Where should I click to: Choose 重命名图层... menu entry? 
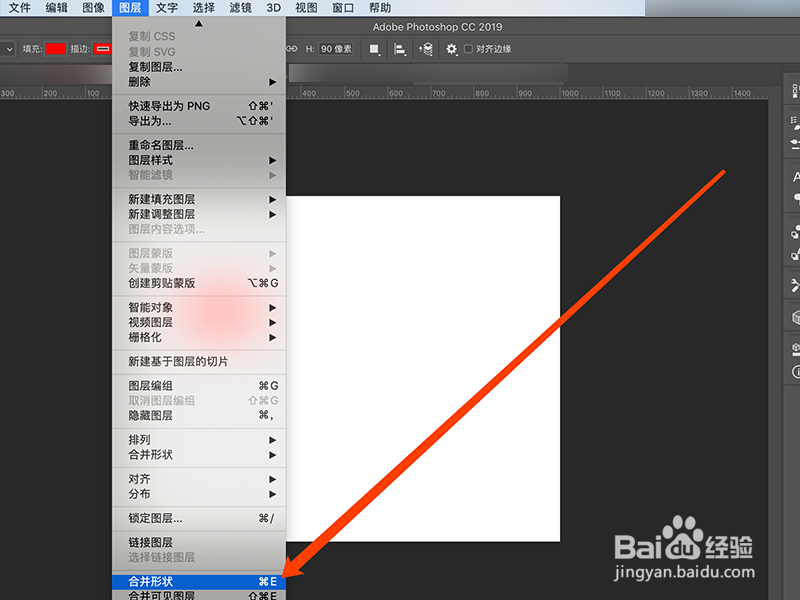pyautogui.click(x=199, y=145)
